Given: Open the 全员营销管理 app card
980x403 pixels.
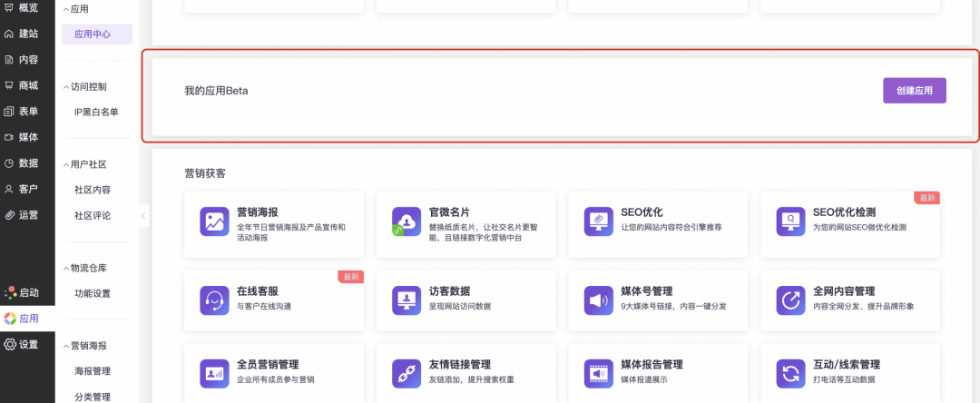Looking at the screenshot, I should tap(273, 372).
